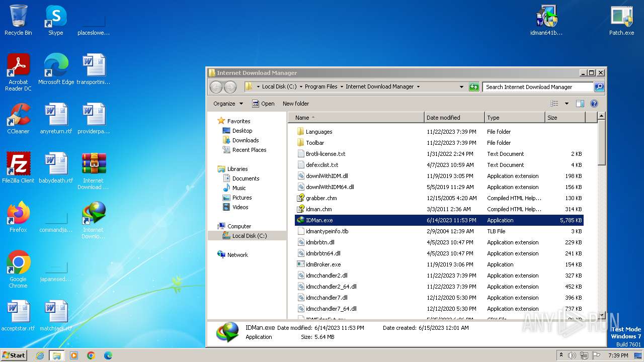Screen dimensions: 644x362
Task: Click the refresh button beside address bar
Action: pos(474,87)
